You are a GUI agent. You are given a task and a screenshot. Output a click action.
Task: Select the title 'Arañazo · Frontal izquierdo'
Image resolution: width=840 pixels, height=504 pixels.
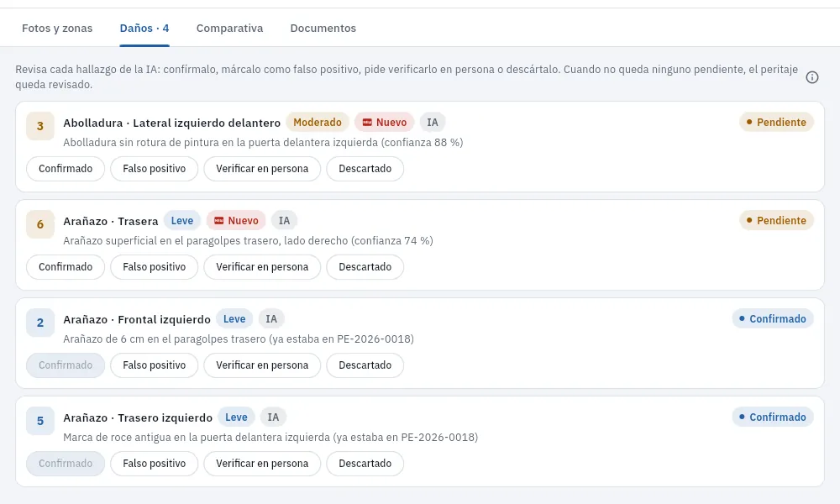(x=137, y=320)
